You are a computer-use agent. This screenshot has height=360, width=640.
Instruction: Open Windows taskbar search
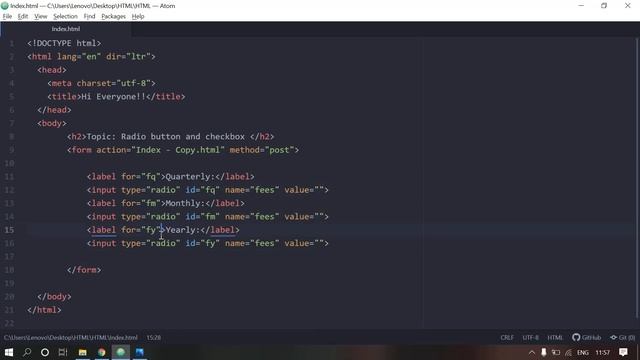27,352
